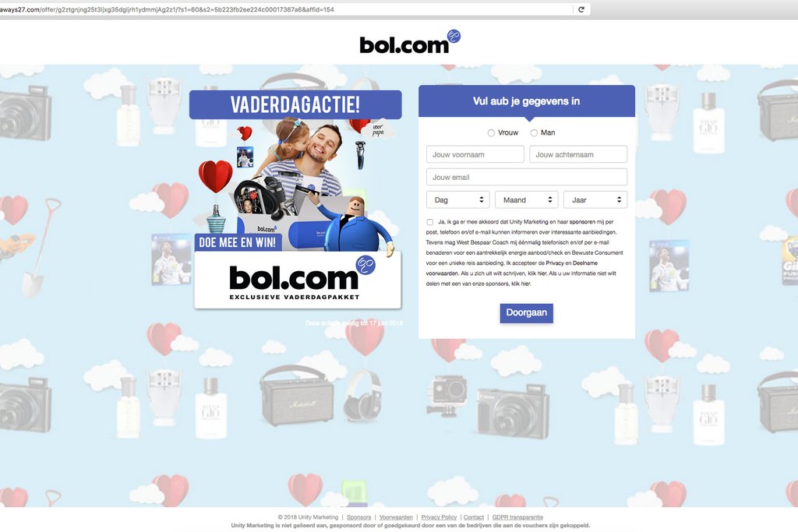Focus the Jouw voornaam field

(x=475, y=154)
